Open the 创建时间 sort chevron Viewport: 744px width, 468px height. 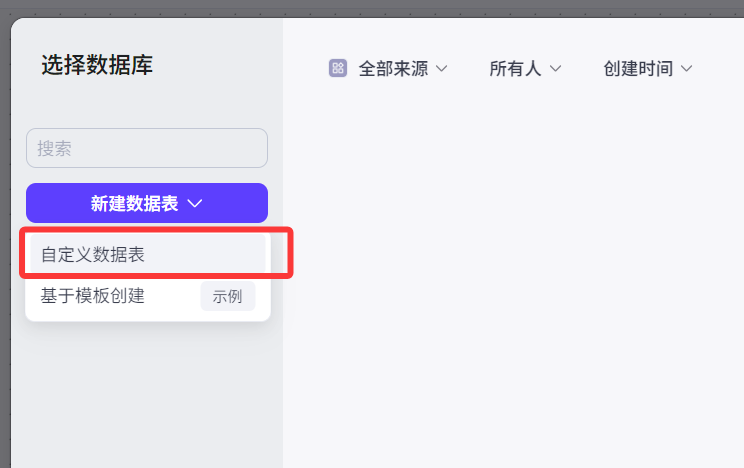686,68
